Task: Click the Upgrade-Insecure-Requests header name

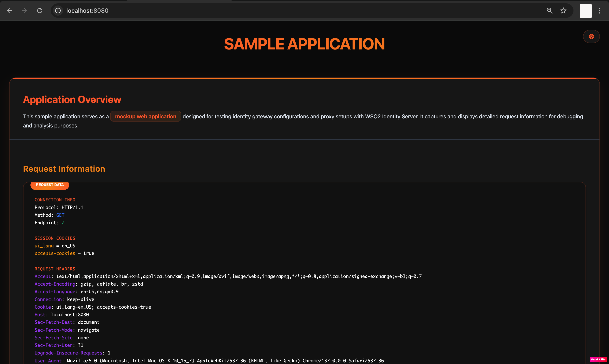Action: (x=69, y=353)
